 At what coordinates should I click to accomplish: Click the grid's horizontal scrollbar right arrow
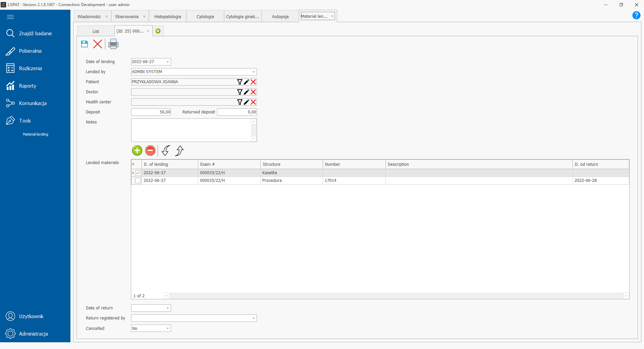click(626, 296)
